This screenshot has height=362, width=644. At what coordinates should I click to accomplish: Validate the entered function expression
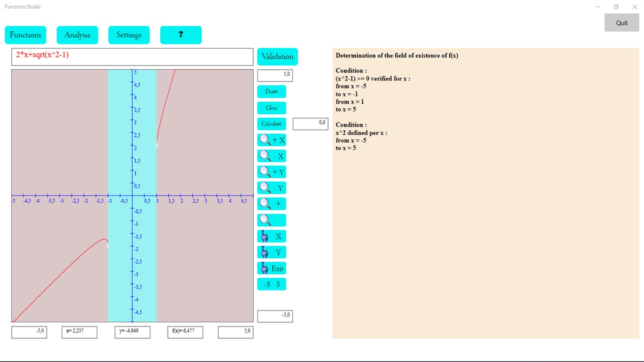tap(277, 56)
